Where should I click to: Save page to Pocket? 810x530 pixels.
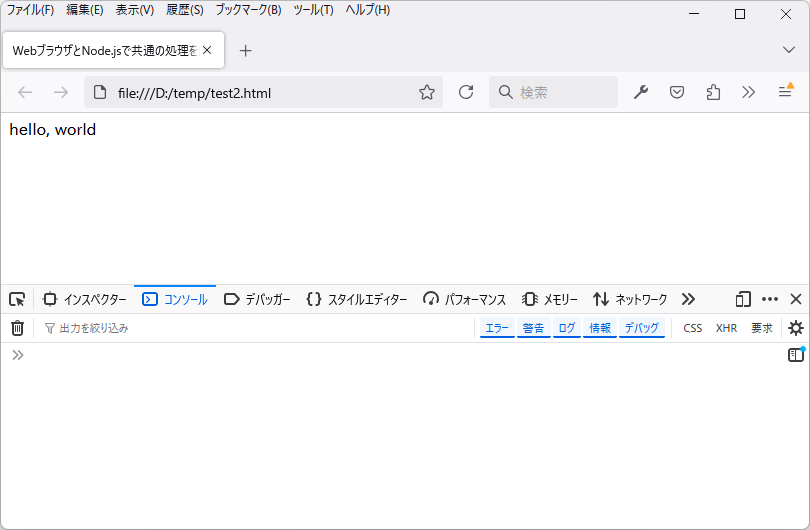(677, 92)
